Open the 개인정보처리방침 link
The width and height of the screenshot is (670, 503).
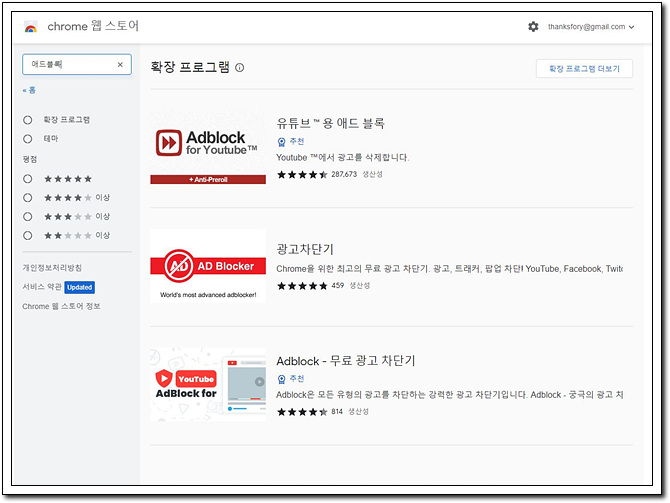[52, 268]
